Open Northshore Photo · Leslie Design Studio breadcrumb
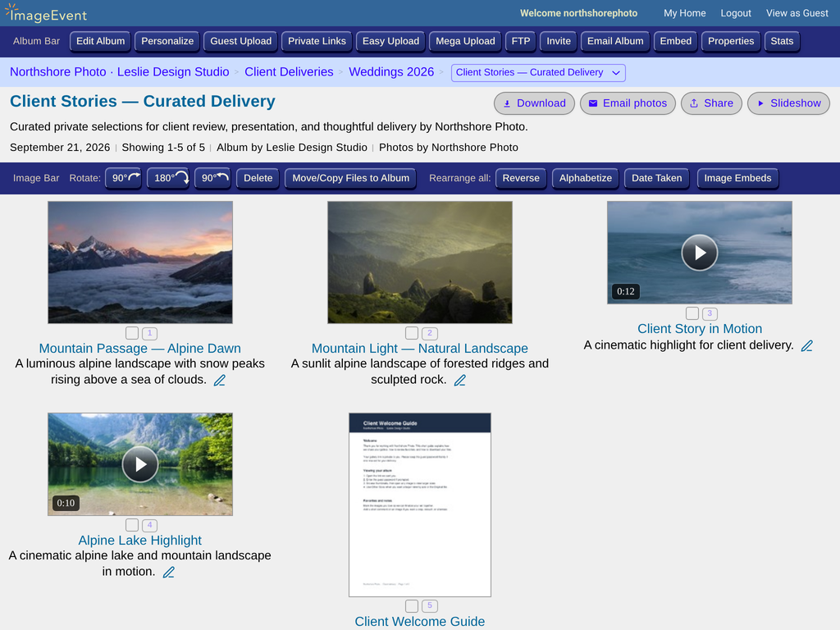This screenshot has width=840, height=630. tap(120, 72)
